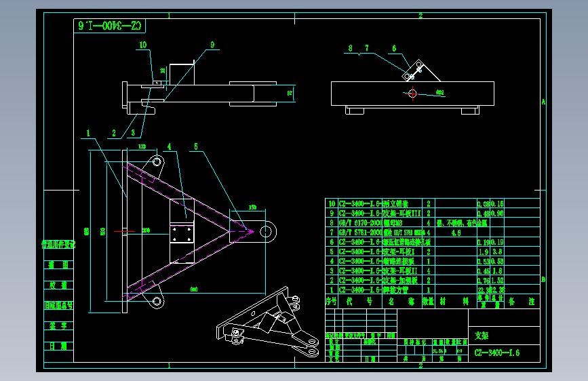Select the total weight 1.52 in row 2
Viewport: 588px width, 381px height.
[497, 281]
